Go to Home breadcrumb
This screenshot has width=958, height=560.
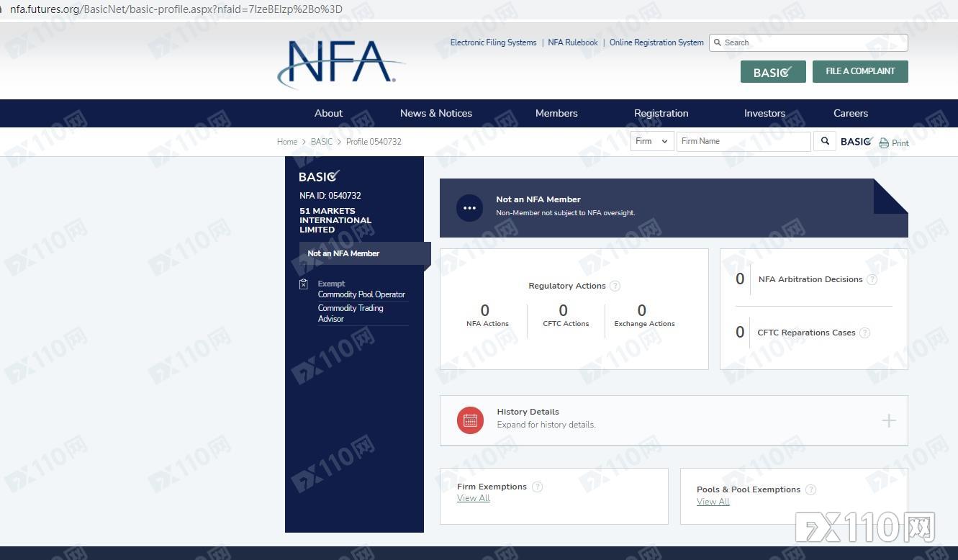pyautogui.click(x=287, y=142)
